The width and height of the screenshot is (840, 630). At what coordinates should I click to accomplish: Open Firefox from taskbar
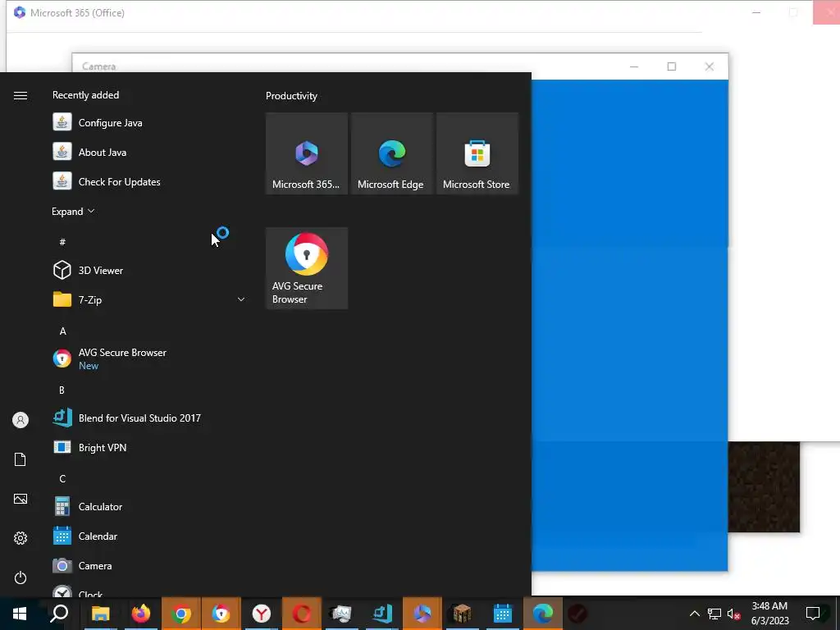[141, 614]
